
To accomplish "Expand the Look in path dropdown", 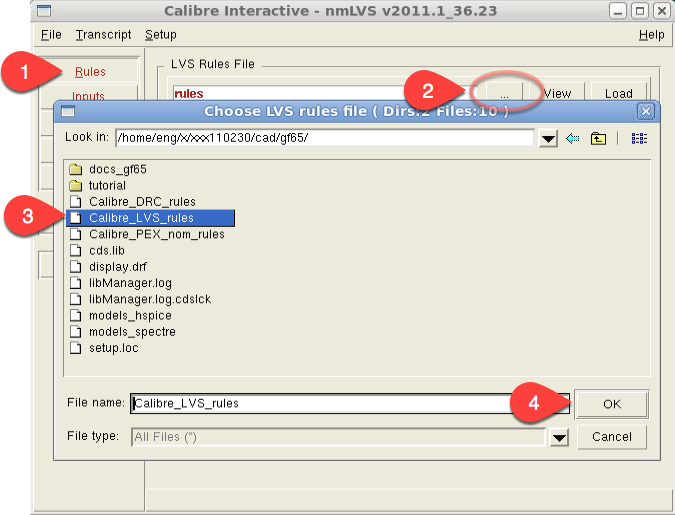I will point(548,139).
